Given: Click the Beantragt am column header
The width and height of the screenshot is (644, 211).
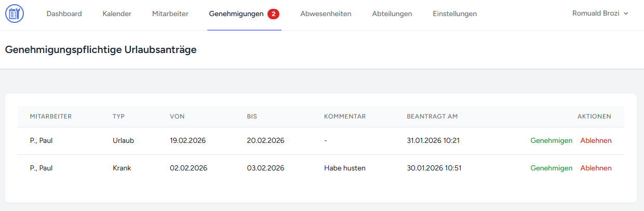Looking at the screenshot, I should 432,116.
